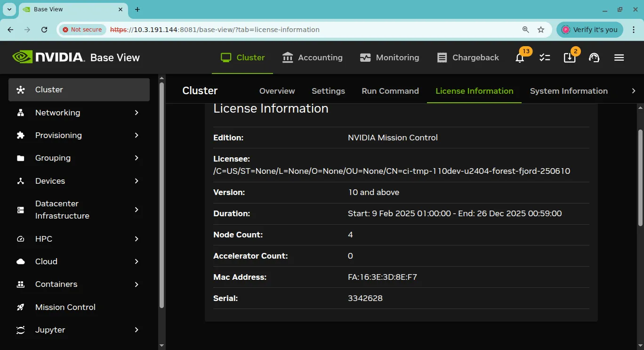
Task: Open the task checklist icon
Action: (545, 57)
